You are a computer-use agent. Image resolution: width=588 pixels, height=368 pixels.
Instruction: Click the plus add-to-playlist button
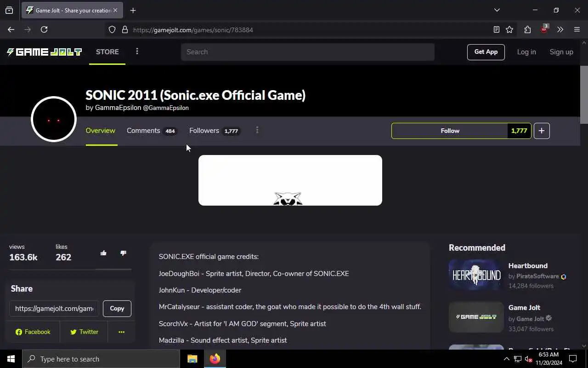pos(542,131)
